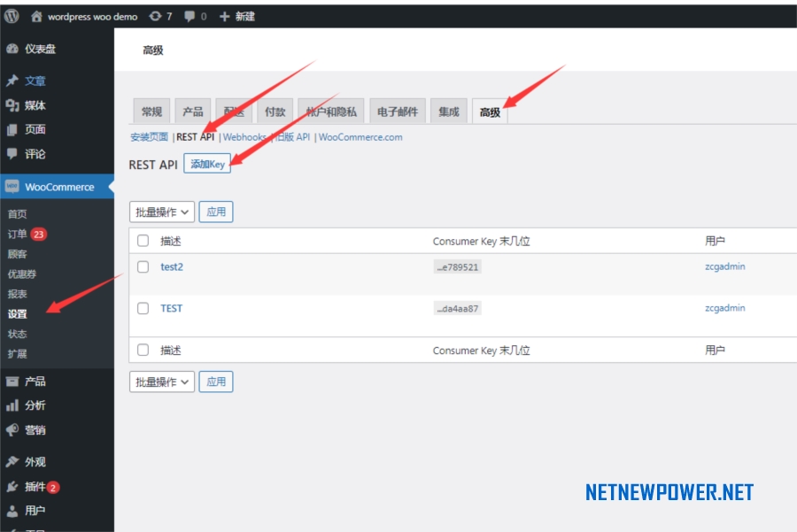The image size is (797, 532).
Task: Select all keys using footer row checkbox
Action: (x=143, y=351)
